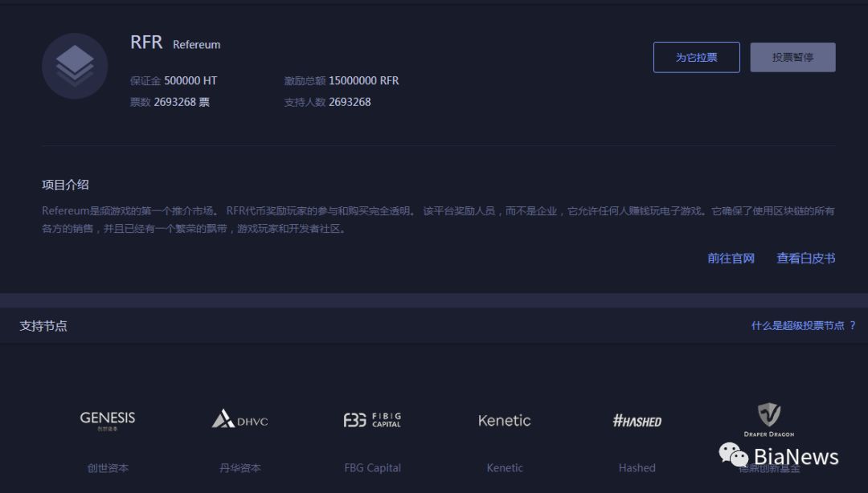Click the Draper Dragon shield logo

[769, 420]
